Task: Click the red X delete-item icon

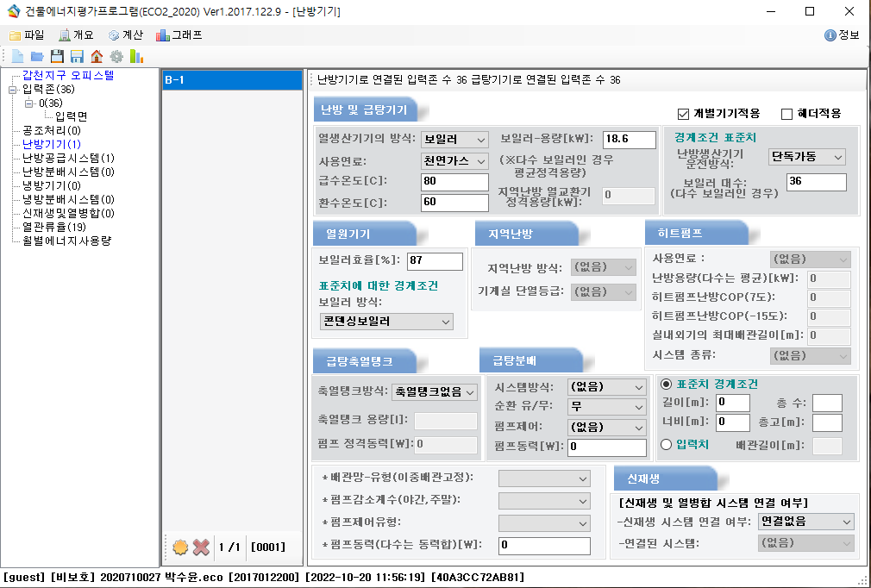Action: point(201,547)
